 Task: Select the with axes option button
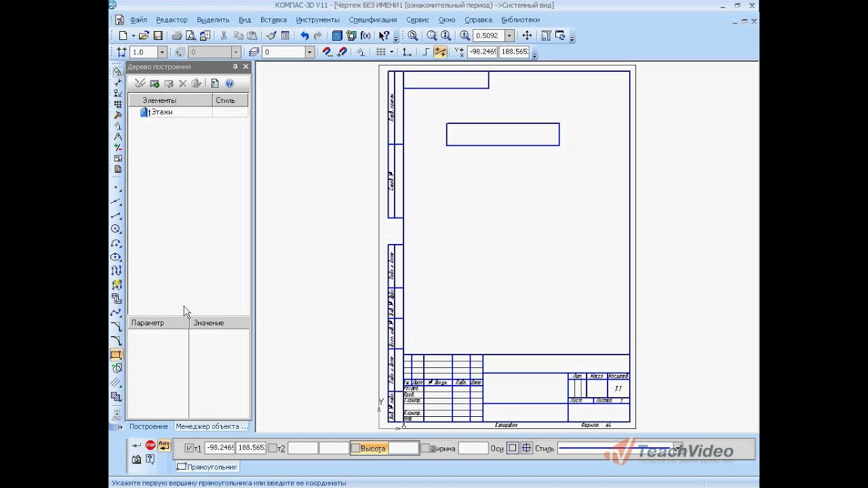point(526,448)
